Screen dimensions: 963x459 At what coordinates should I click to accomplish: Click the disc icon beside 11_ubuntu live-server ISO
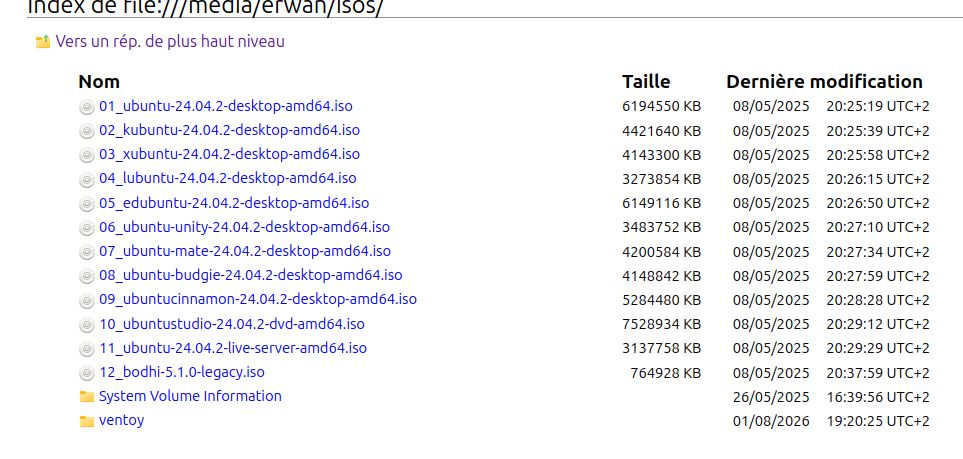point(87,350)
